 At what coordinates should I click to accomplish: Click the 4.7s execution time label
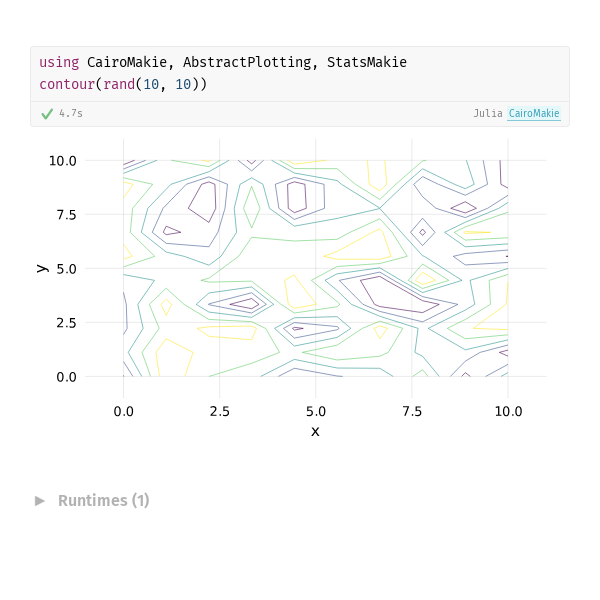click(x=71, y=113)
